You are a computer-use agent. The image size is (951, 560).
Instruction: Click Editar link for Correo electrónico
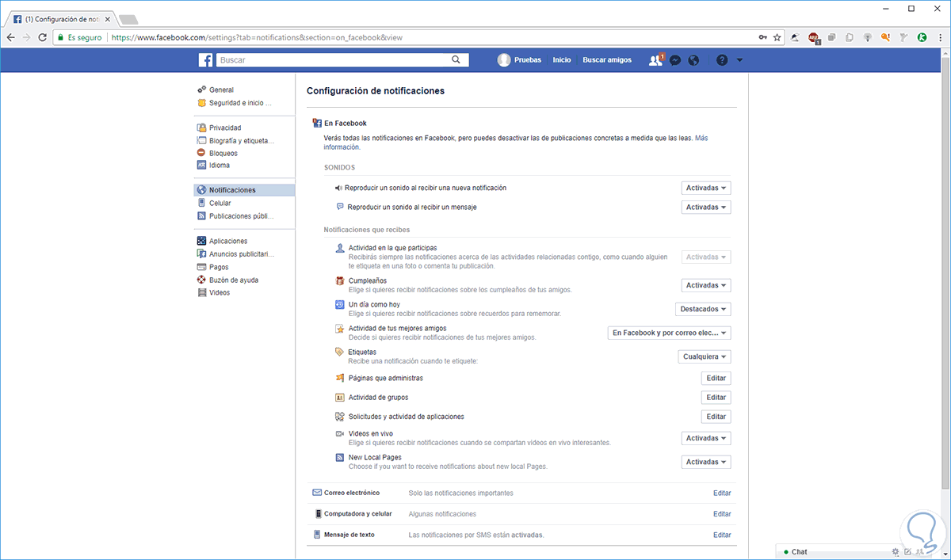point(722,493)
